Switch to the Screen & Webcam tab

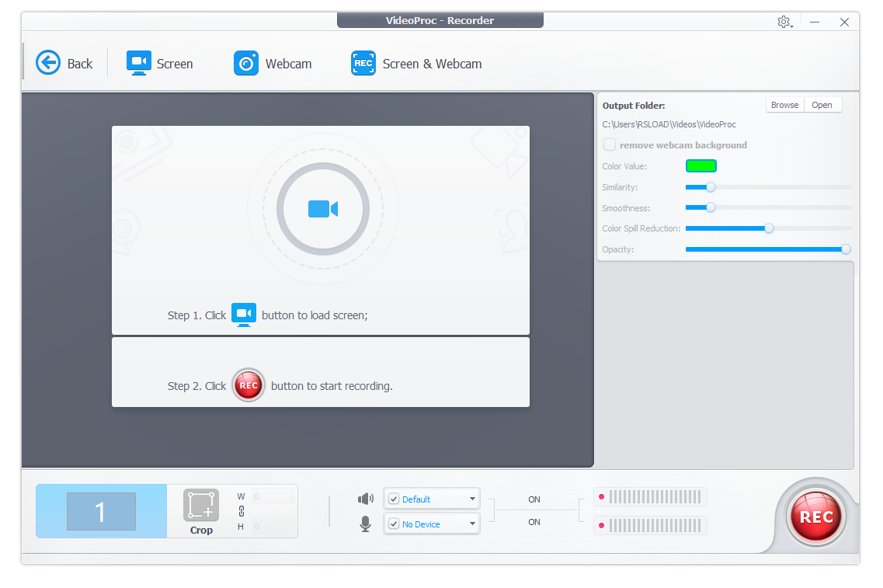(417, 64)
